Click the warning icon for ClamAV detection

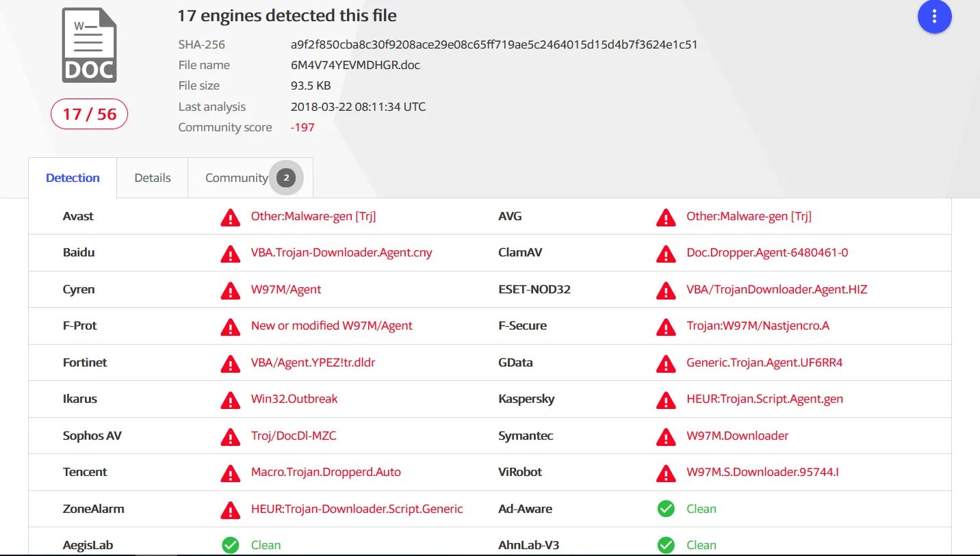click(x=666, y=254)
